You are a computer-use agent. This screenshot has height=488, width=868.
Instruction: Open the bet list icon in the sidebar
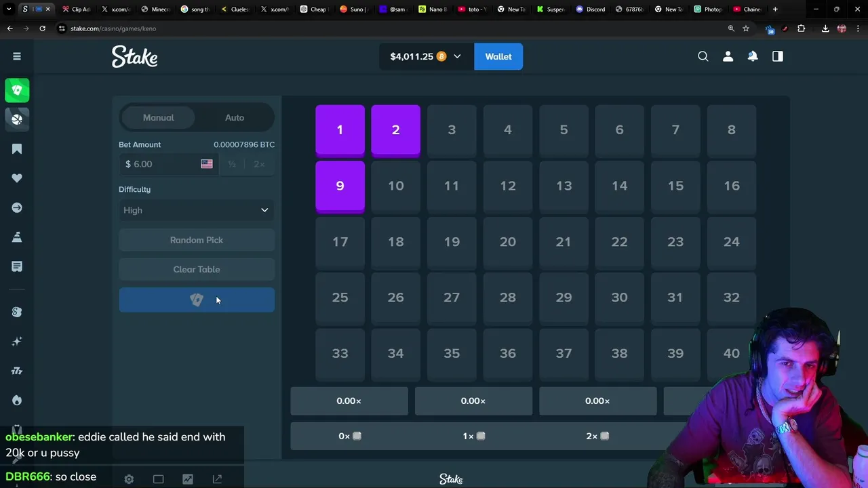17,266
